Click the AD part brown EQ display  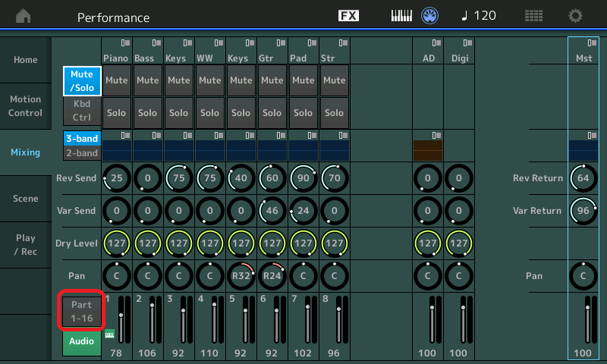(428, 149)
